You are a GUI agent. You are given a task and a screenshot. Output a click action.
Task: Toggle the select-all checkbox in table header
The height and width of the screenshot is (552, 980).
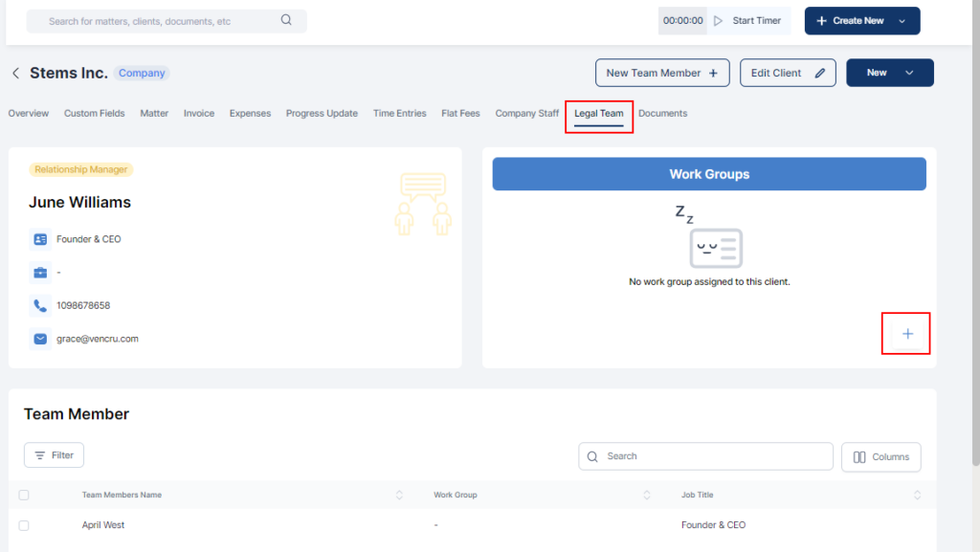tap(24, 495)
